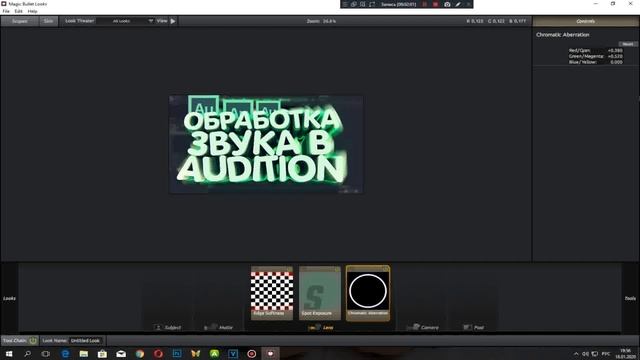
Task: Open the blue V icon app on taskbar
Action: [233, 353]
